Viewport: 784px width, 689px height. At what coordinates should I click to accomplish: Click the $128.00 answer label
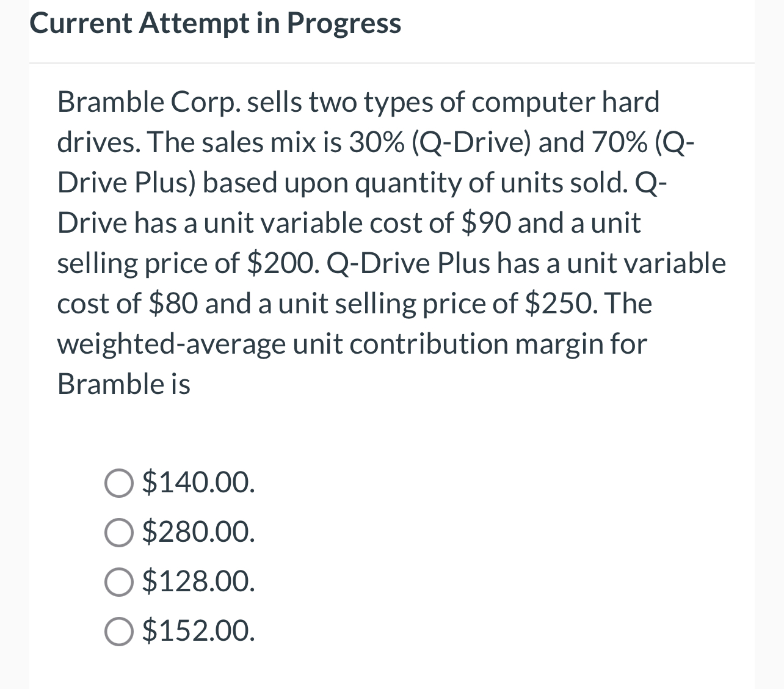[198, 582]
